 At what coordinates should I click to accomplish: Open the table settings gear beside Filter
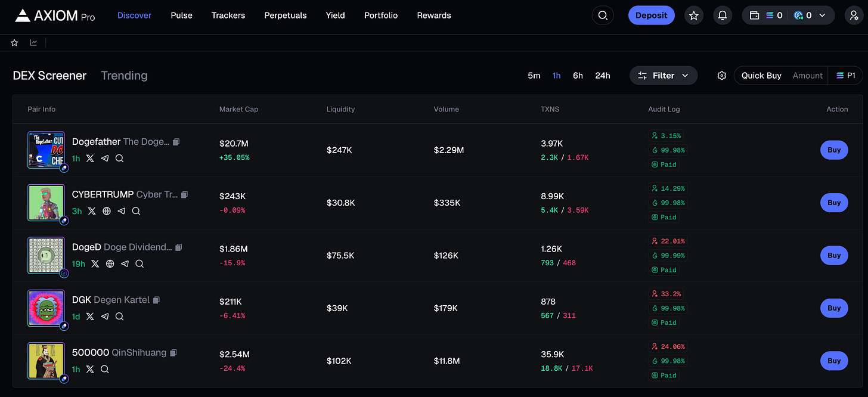click(x=721, y=76)
